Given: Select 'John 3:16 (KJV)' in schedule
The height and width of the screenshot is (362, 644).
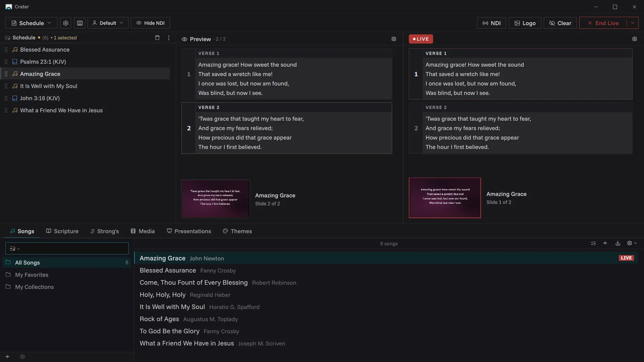Looking at the screenshot, I should (85, 98).
